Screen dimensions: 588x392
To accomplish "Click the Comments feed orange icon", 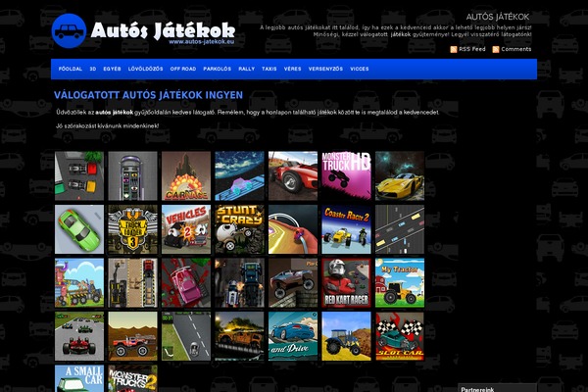I will (x=496, y=50).
